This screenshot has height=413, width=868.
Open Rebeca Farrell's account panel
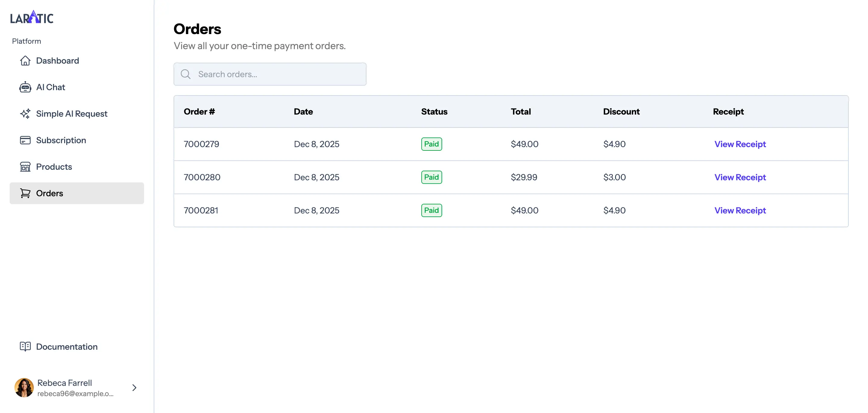pyautogui.click(x=65, y=383)
